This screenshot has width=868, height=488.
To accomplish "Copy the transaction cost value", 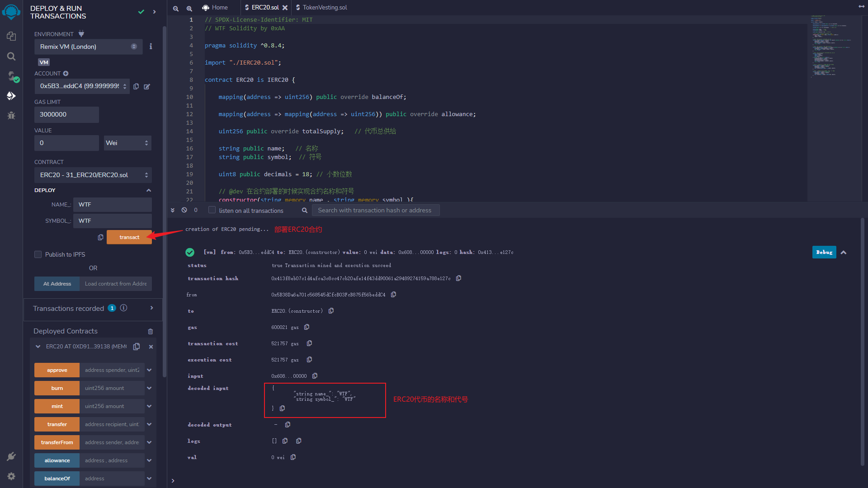I will click(x=309, y=343).
